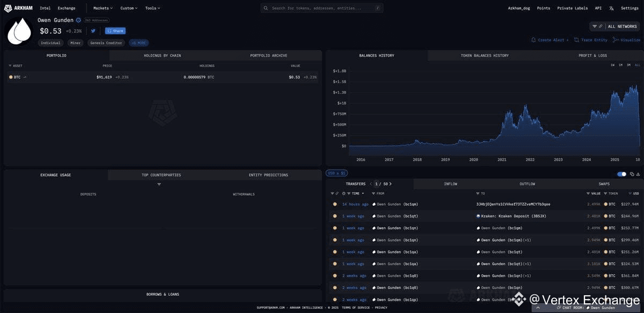The height and width of the screenshot is (313, 644).
Task: Toggle the blue switch above transfers
Action: pos(622,174)
